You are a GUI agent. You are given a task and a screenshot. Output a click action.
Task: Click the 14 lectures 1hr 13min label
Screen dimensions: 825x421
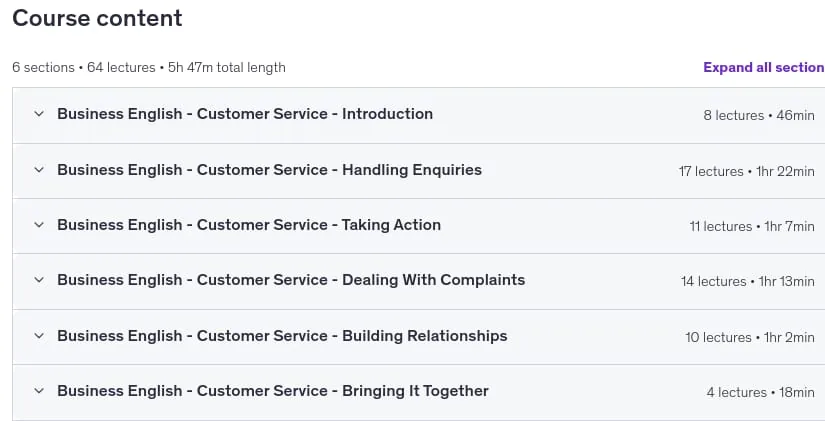click(x=748, y=282)
